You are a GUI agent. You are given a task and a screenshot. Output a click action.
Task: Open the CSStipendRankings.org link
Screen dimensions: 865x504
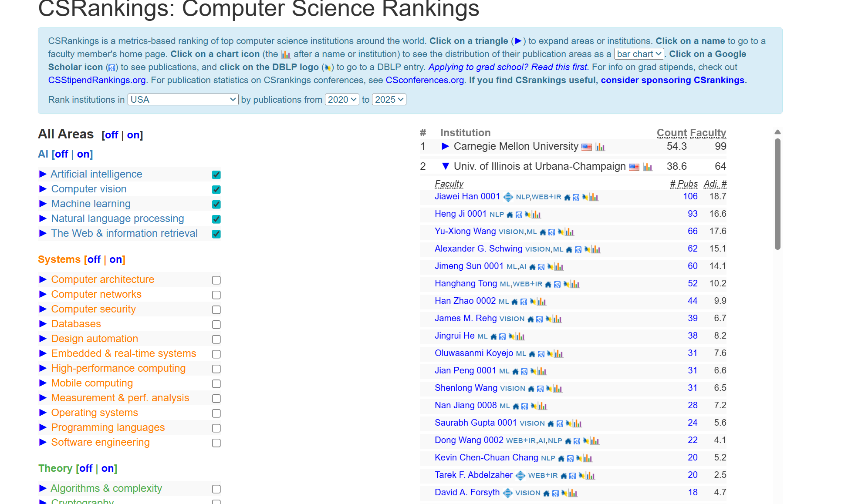(97, 80)
